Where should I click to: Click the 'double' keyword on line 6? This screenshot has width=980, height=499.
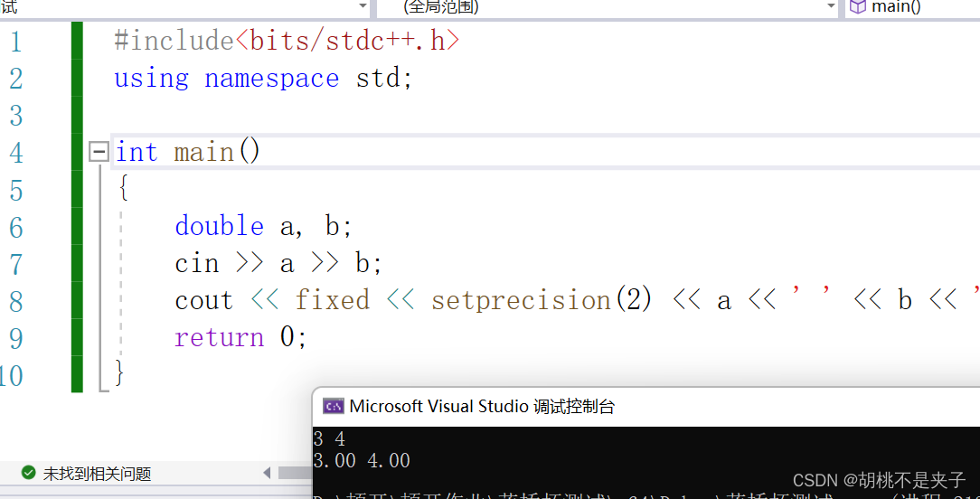click(x=220, y=226)
